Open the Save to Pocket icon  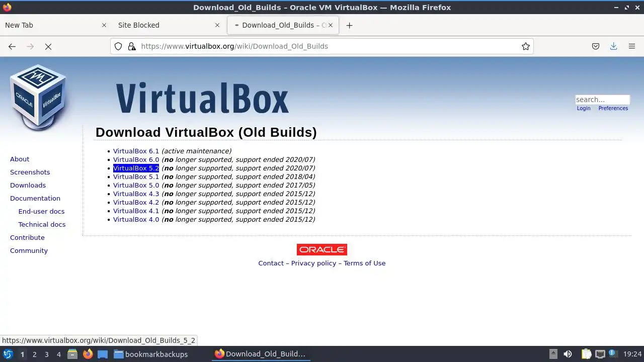596,46
